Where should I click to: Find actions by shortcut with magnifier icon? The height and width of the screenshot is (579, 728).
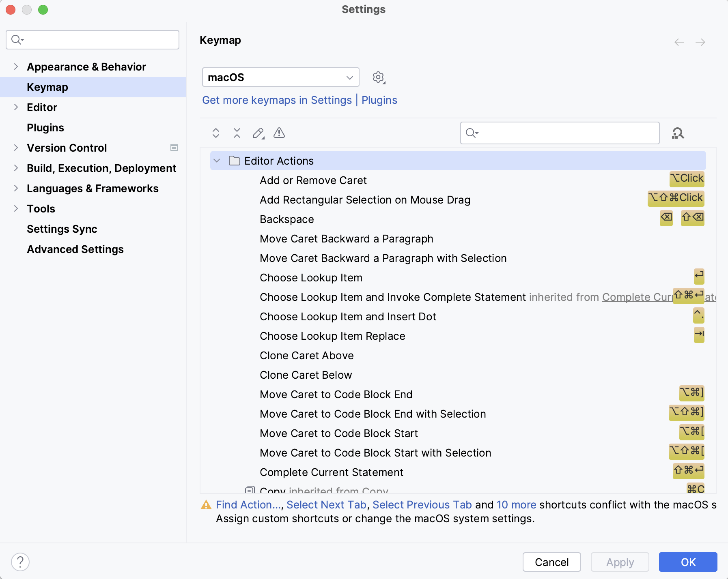(678, 133)
